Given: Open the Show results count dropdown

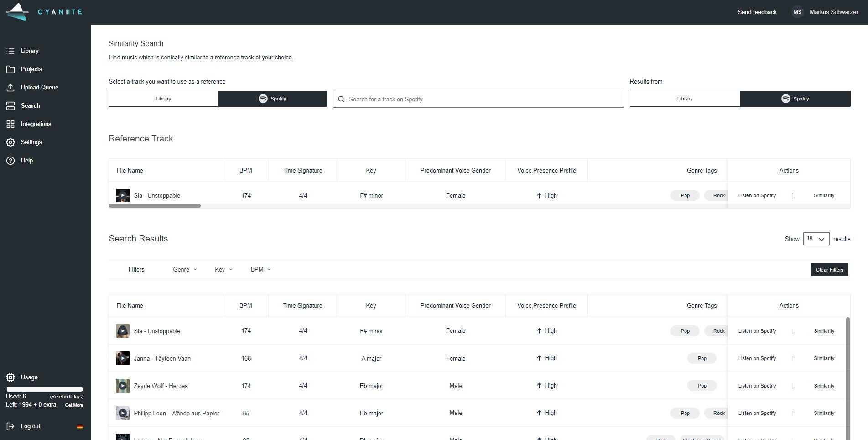Looking at the screenshot, I should click(x=816, y=239).
